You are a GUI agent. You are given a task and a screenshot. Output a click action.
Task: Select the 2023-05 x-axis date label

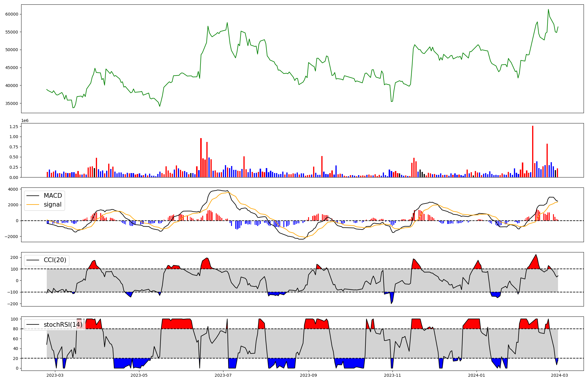coord(139,375)
